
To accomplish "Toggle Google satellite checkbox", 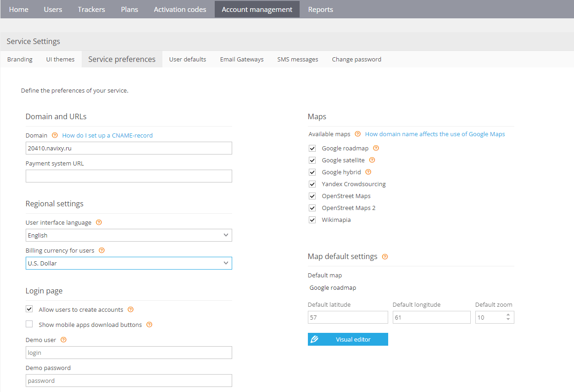I will click(312, 160).
